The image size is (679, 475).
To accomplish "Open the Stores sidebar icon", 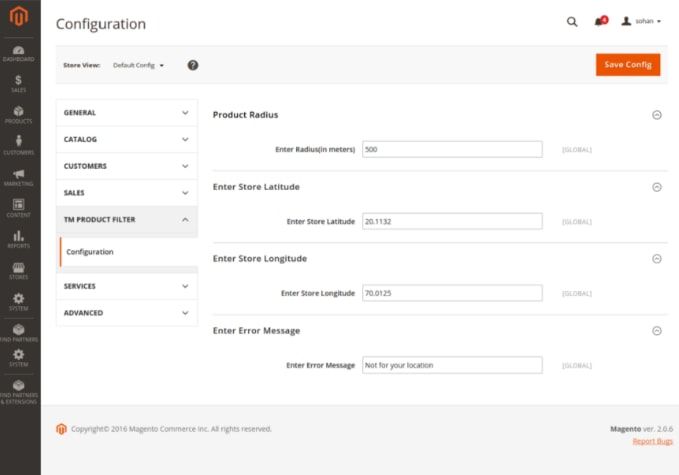I will [x=19, y=270].
